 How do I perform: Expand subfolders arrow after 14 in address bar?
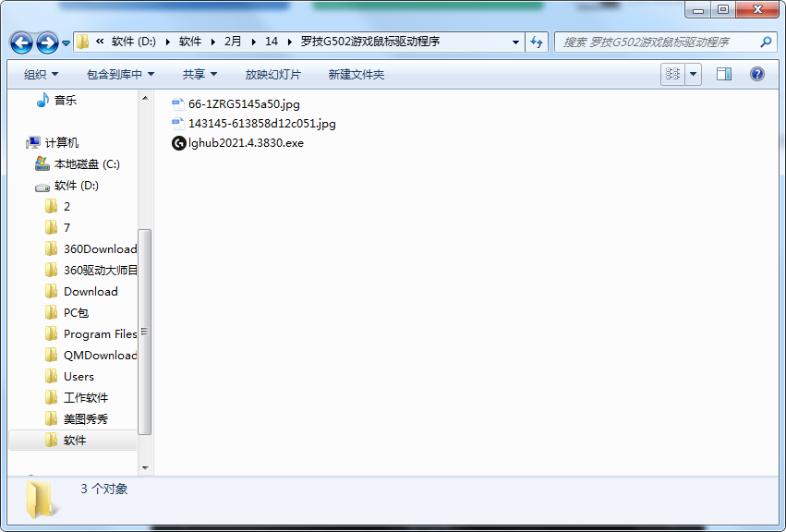click(290, 42)
